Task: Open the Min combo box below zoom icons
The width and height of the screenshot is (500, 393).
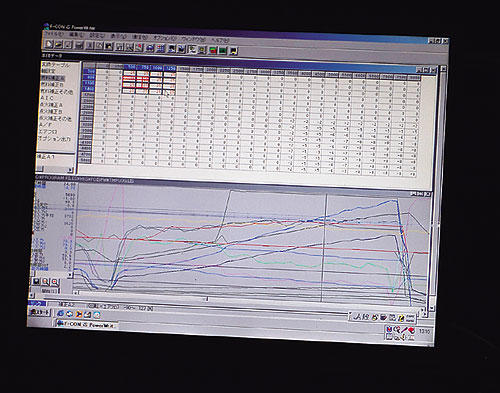Action: point(49,291)
